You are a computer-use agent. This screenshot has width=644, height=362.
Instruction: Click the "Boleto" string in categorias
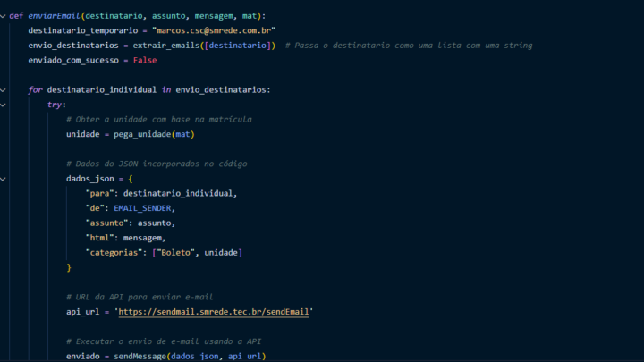click(175, 253)
